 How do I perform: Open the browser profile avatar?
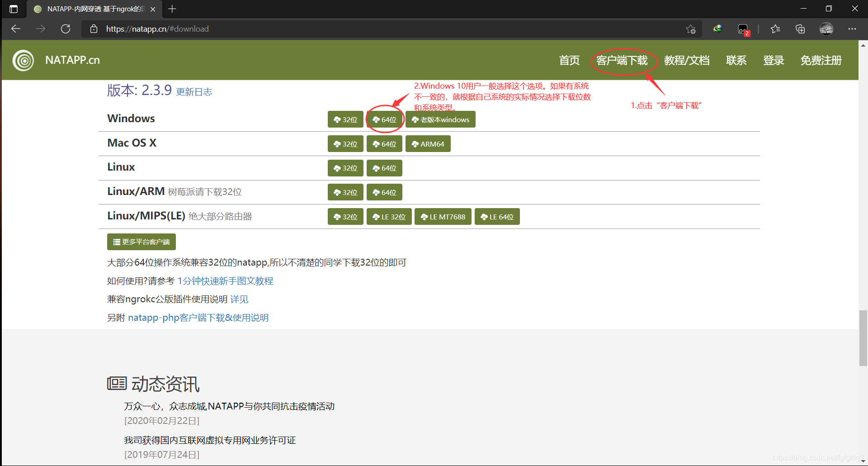click(826, 29)
